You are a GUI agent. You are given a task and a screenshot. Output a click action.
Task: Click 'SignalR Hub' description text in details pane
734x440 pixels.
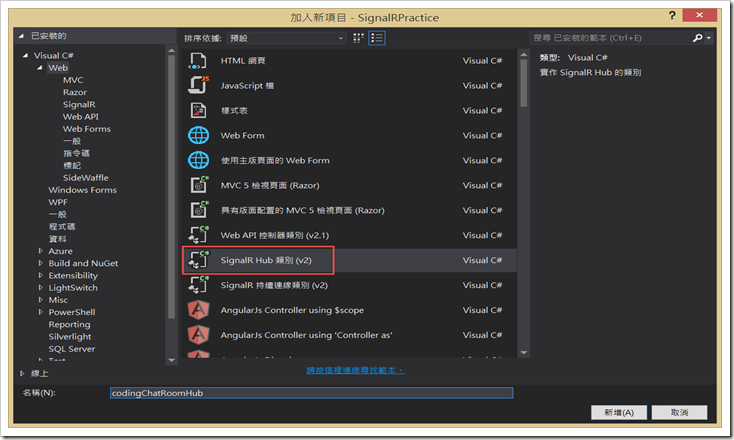point(590,73)
